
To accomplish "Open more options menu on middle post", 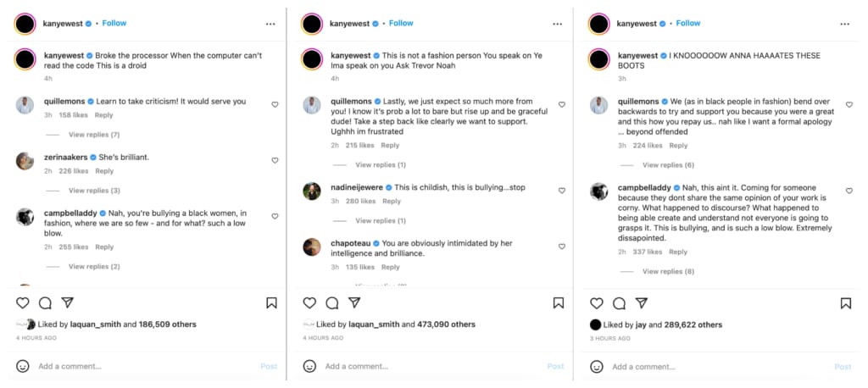I will tap(557, 24).
